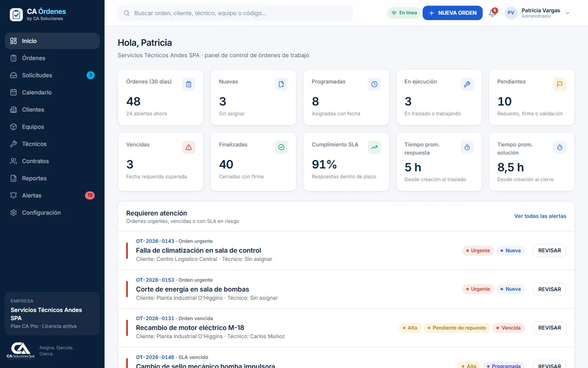The width and height of the screenshot is (588, 368).
Task: Click the Vencida status tag
Action: pos(508,328)
